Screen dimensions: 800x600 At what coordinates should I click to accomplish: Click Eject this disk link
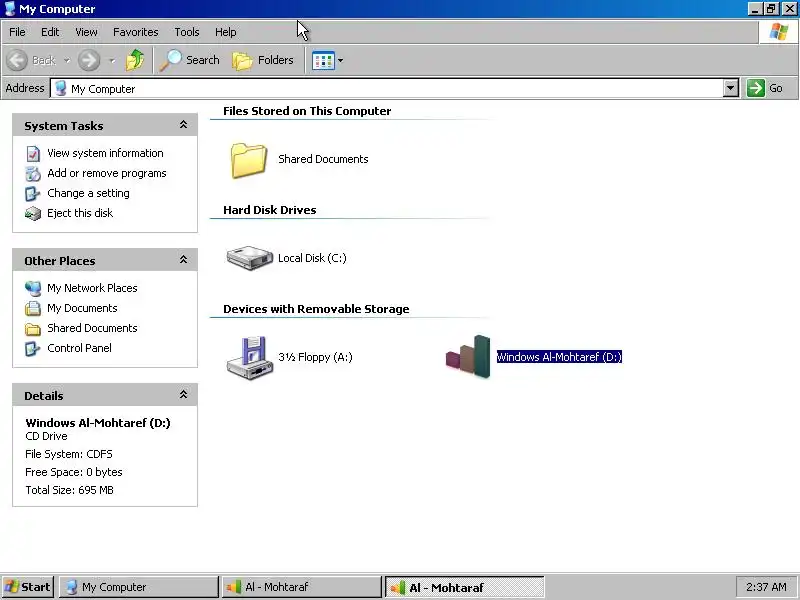80,213
